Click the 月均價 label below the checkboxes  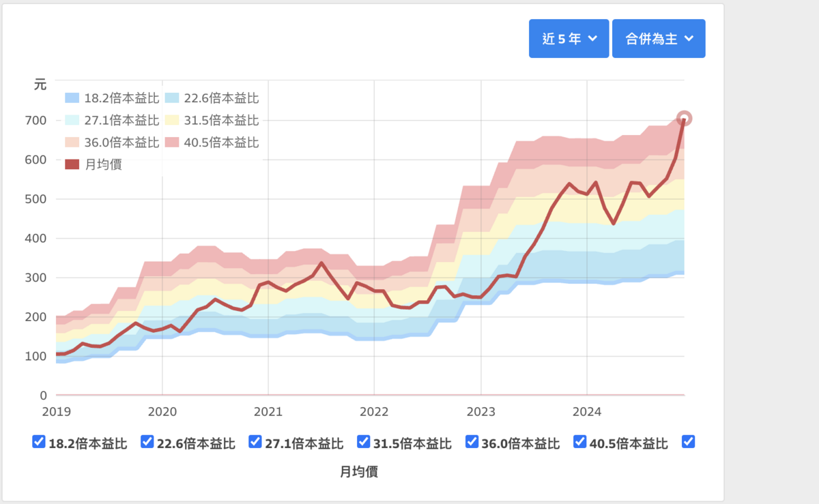coord(359,471)
